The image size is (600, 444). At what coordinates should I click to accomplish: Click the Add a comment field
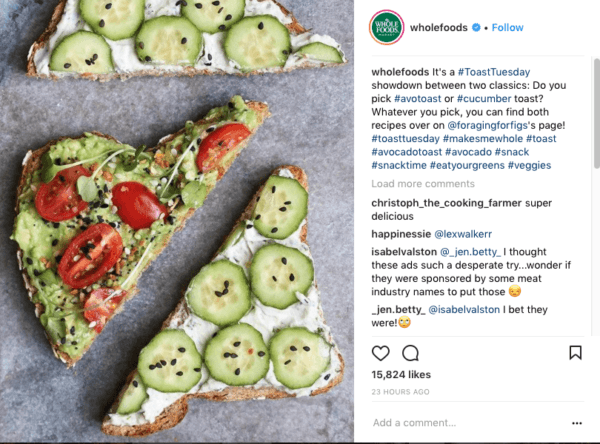click(469, 423)
